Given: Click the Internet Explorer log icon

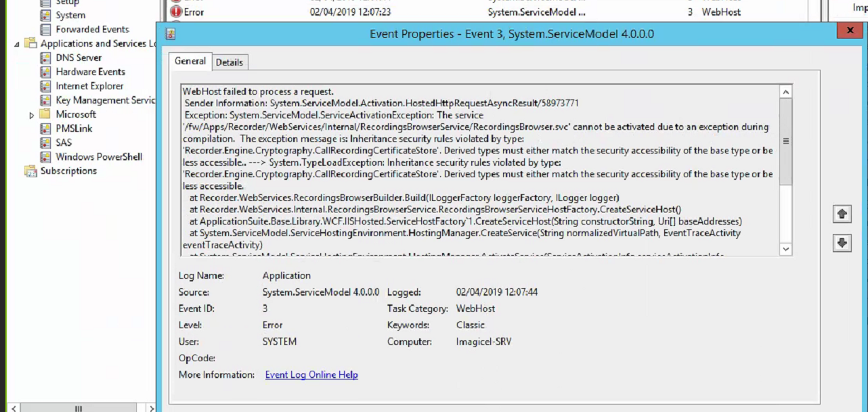Looking at the screenshot, I should [x=45, y=86].
